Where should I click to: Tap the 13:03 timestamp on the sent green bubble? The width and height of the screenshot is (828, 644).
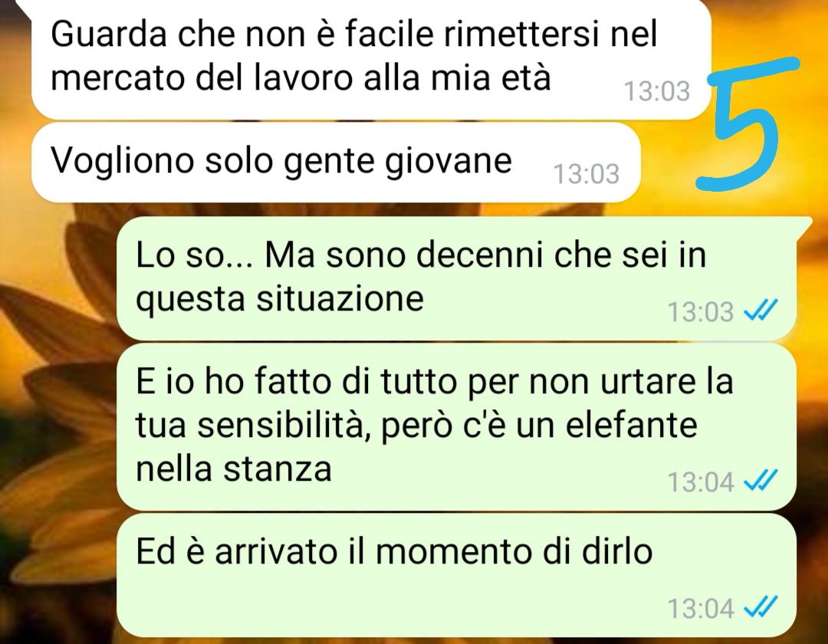tap(701, 311)
